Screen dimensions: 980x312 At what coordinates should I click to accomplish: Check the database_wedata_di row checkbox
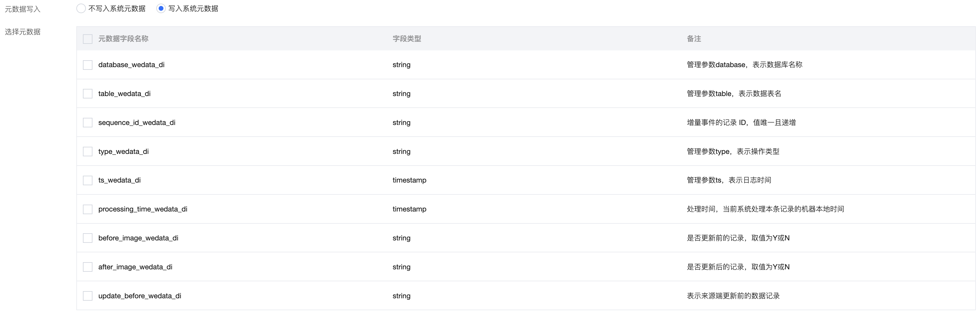point(88,65)
